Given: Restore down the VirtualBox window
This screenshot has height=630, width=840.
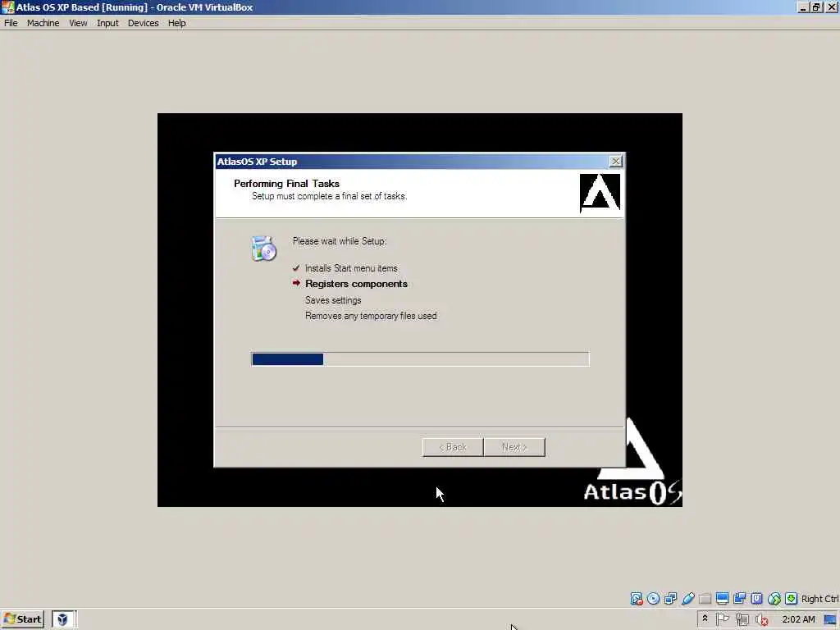Looking at the screenshot, I should point(816,7).
